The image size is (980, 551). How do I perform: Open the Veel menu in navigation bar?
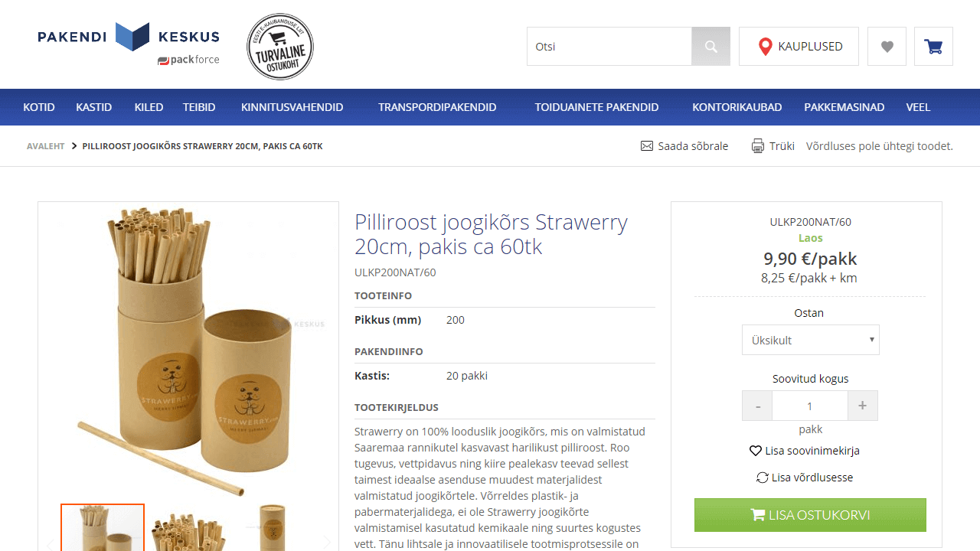click(x=918, y=107)
